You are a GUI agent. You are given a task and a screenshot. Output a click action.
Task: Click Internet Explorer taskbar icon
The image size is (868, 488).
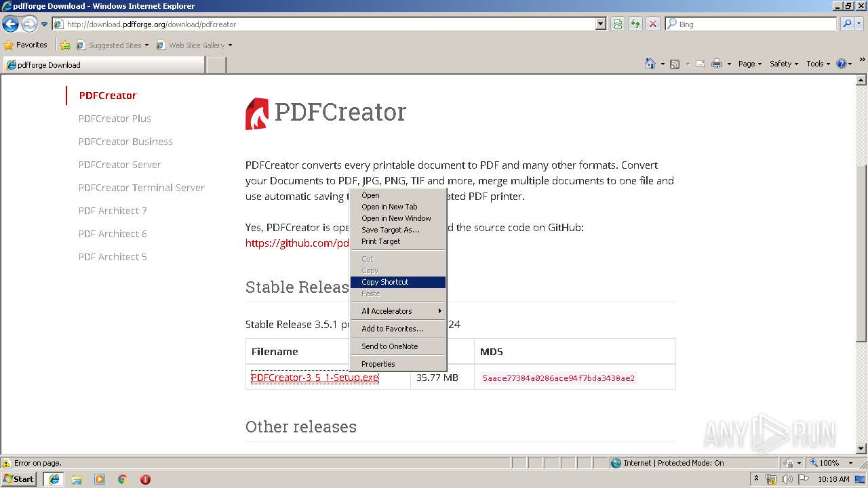pyautogui.click(x=54, y=479)
